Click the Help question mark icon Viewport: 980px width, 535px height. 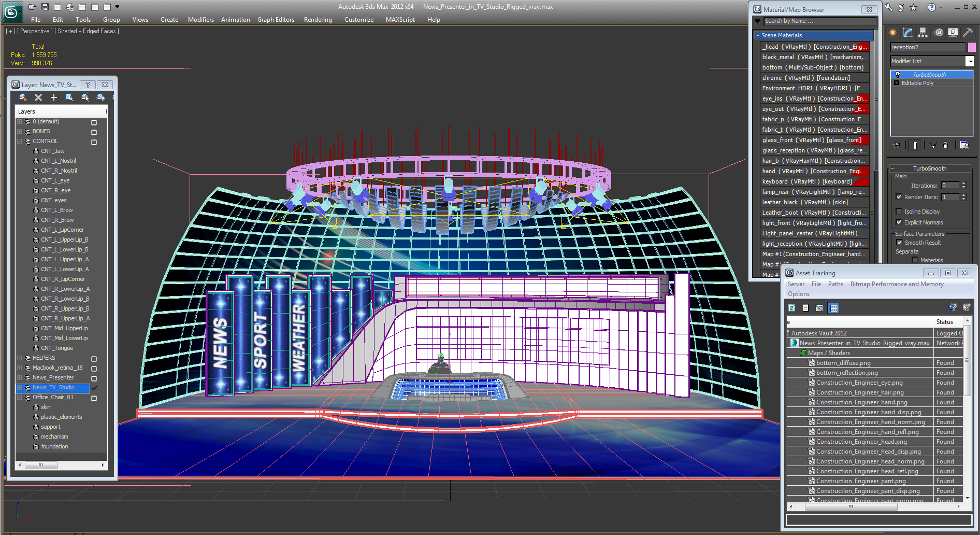pyautogui.click(x=932, y=7)
